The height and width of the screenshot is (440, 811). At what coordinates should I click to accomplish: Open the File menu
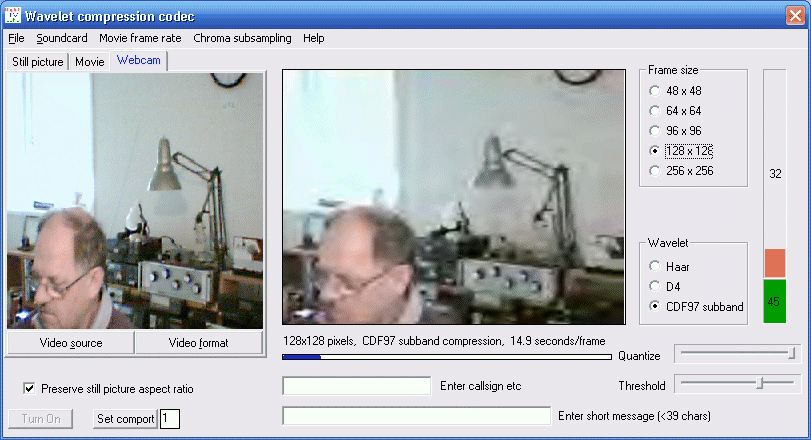tap(17, 38)
